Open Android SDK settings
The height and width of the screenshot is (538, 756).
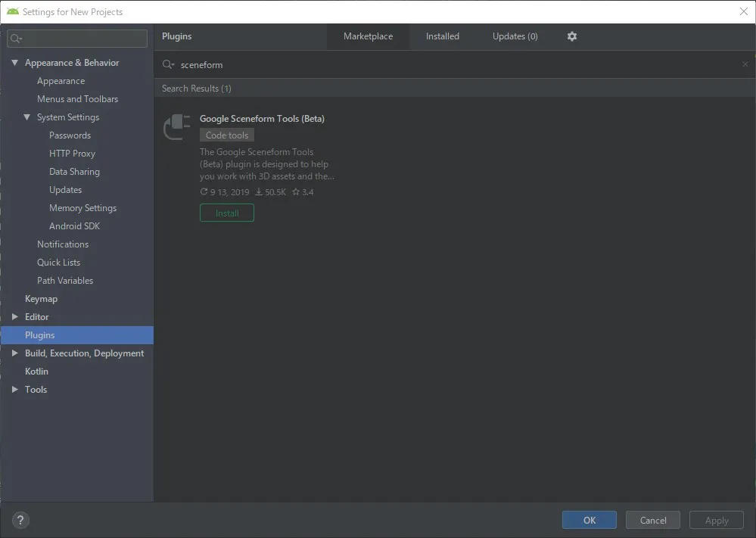pyautogui.click(x=74, y=226)
